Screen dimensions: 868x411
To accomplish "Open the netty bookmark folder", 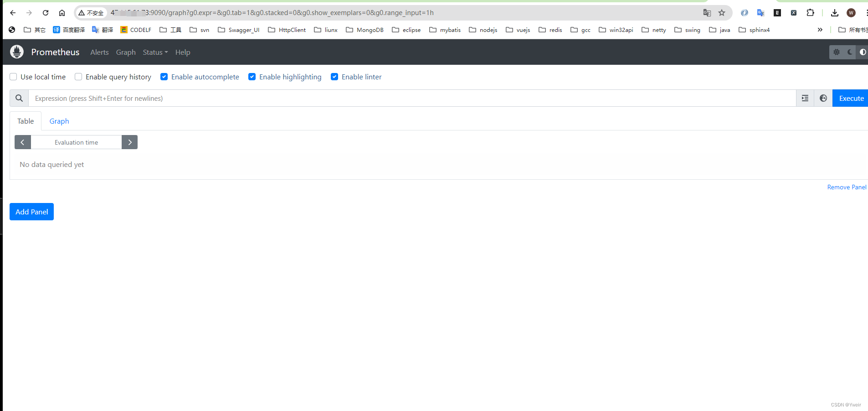I will [x=654, y=30].
